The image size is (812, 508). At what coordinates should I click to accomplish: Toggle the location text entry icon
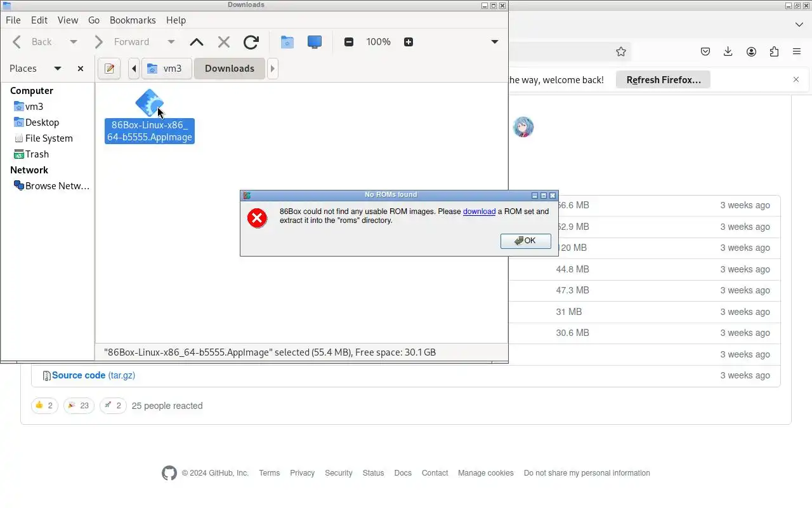point(109,69)
